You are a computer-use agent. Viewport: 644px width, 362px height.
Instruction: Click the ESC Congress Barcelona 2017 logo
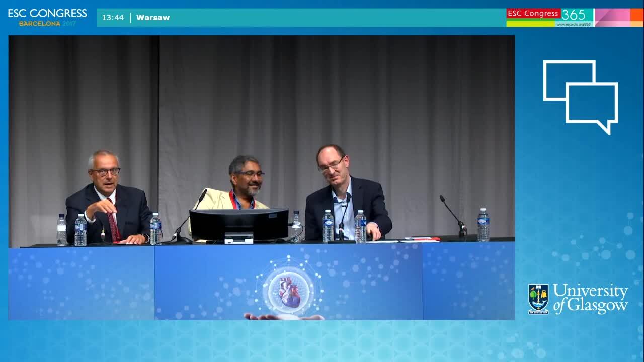click(47, 17)
